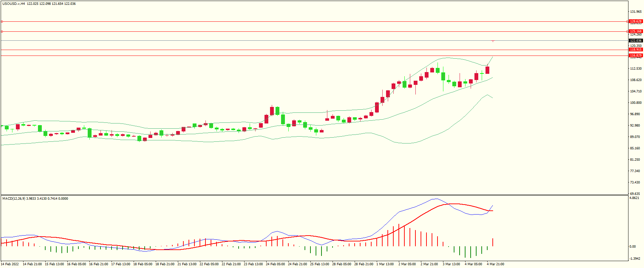
Task: Click the red 128.628 price tag
Action: (x=635, y=21)
